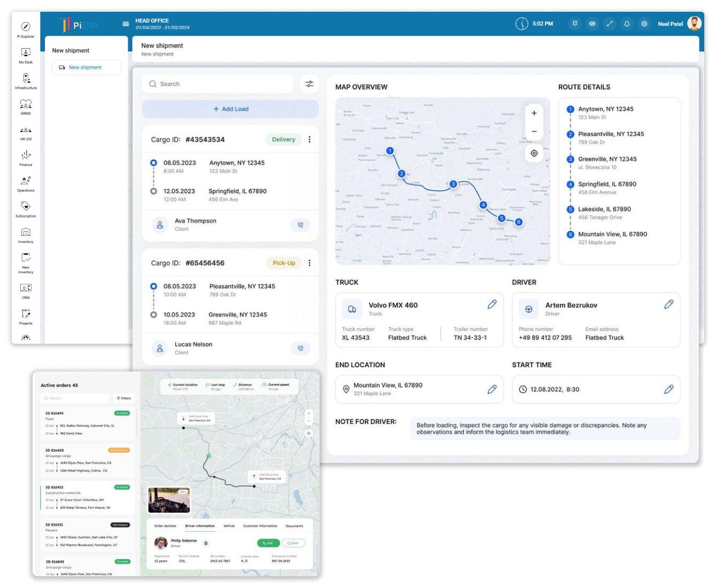Open the CRM module icon
Screen dimensions: 716x588
(26, 288)
